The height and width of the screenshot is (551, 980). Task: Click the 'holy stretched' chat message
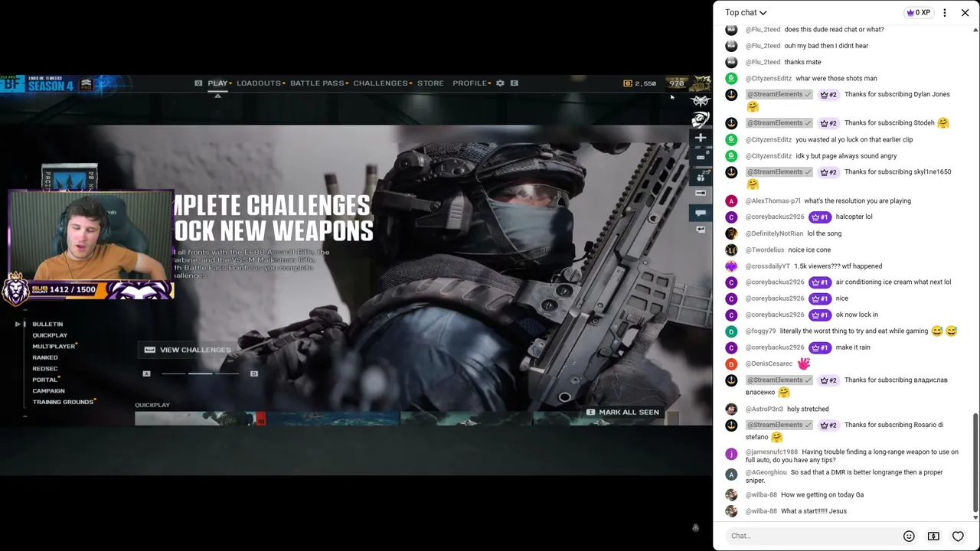(x=808, y=409)
